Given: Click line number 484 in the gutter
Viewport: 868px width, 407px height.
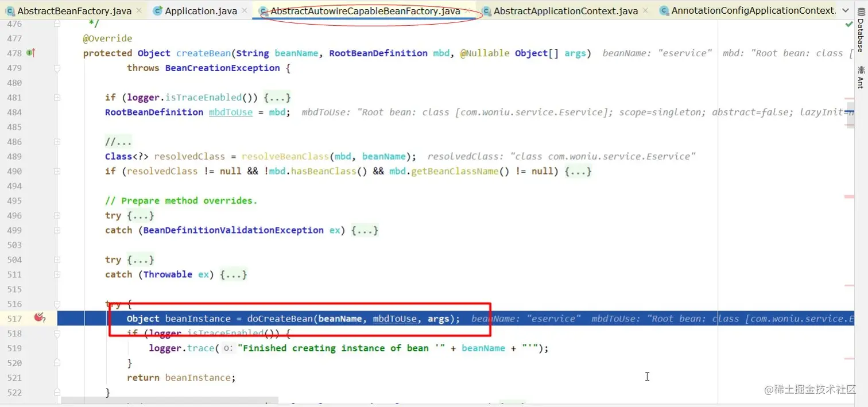Looking at the screenshot, I should pos(14,112).
